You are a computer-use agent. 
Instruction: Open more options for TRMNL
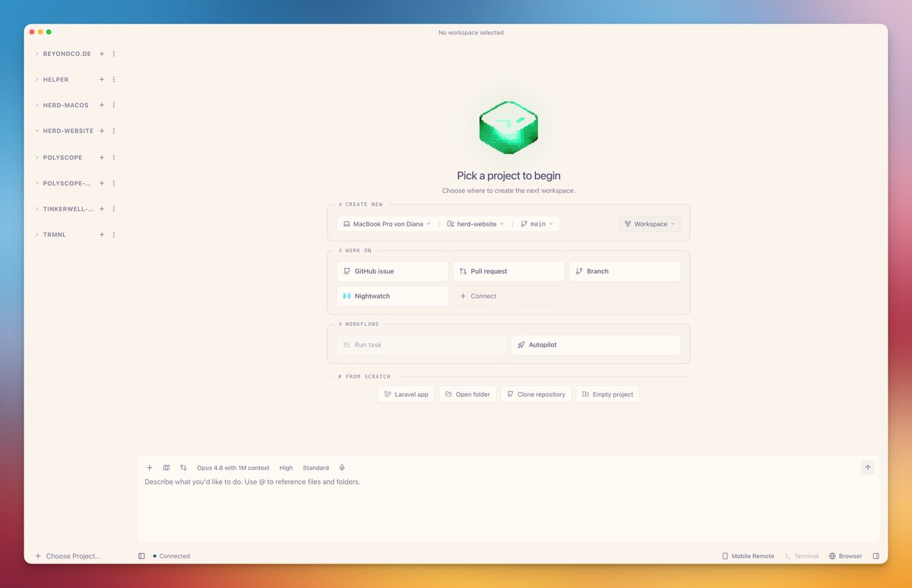[x=114, y=235]
